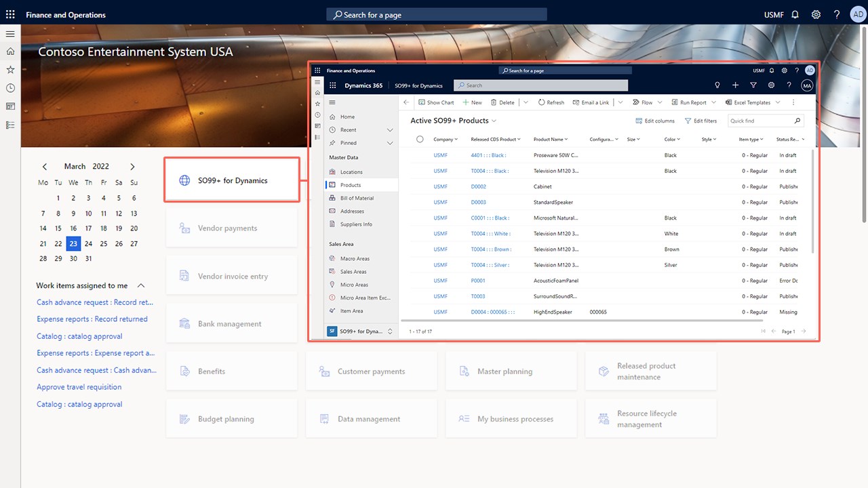Expand the hamburger navigation pane on main page
The image size is (868, 488).
coord(10,33)
